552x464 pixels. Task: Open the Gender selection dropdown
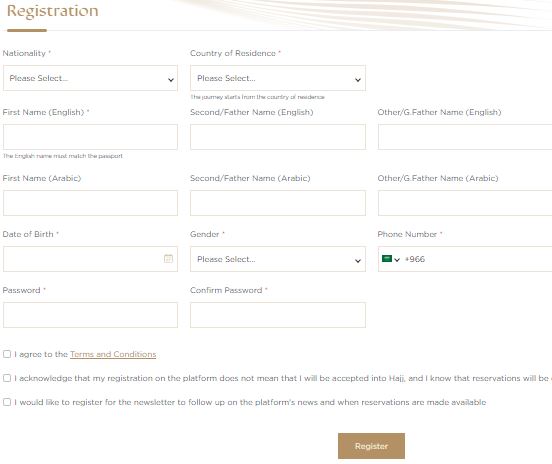(278, 259)
